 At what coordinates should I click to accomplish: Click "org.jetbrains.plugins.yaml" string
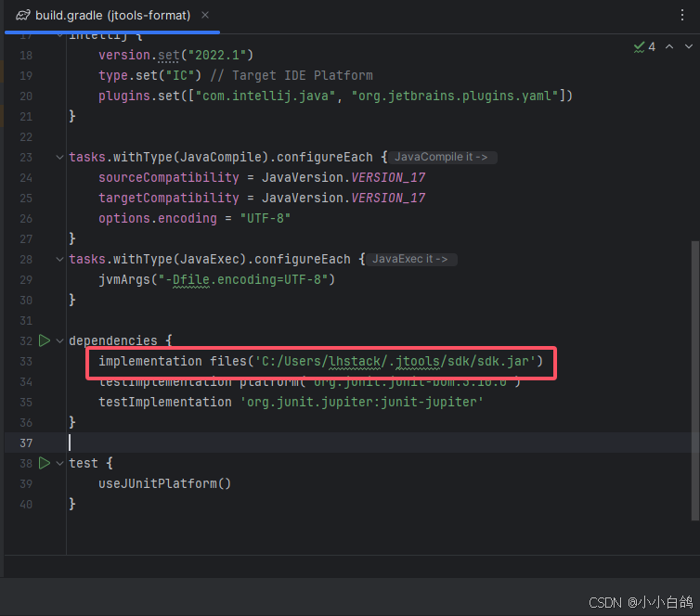click(455, 96)
